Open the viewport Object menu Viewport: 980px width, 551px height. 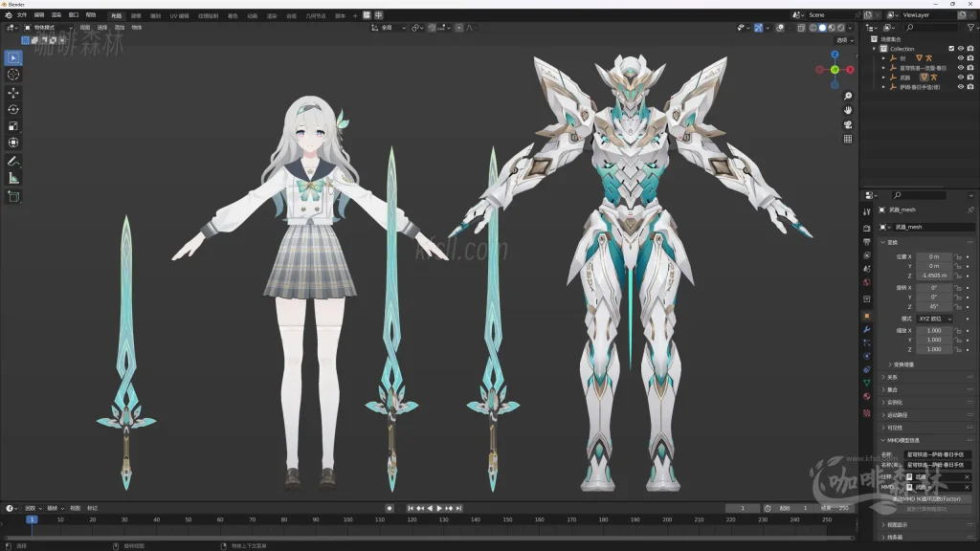[137, 28]
